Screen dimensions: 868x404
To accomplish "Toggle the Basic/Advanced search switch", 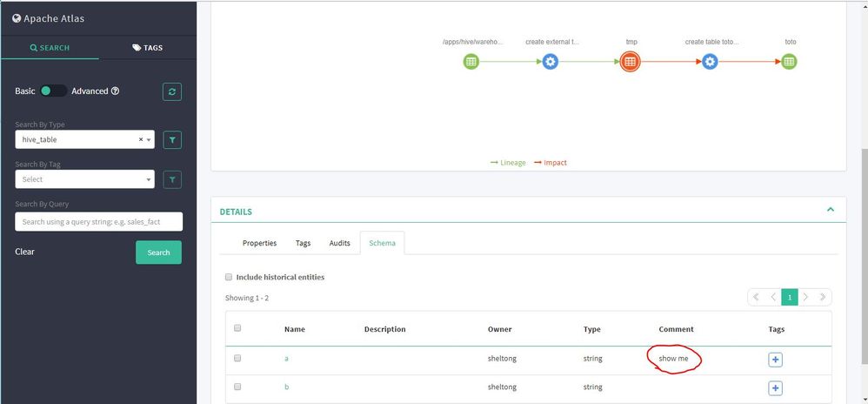I will 53,91.
